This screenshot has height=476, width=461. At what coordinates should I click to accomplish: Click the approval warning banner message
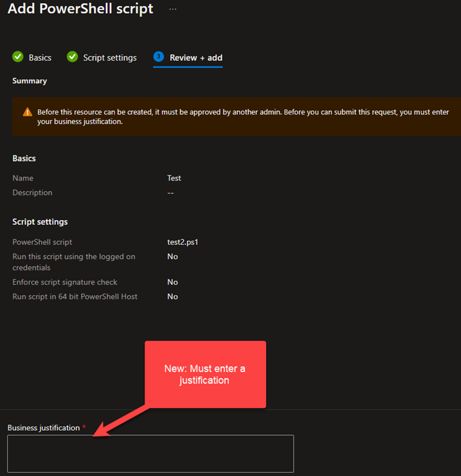(x=242, y=117)
